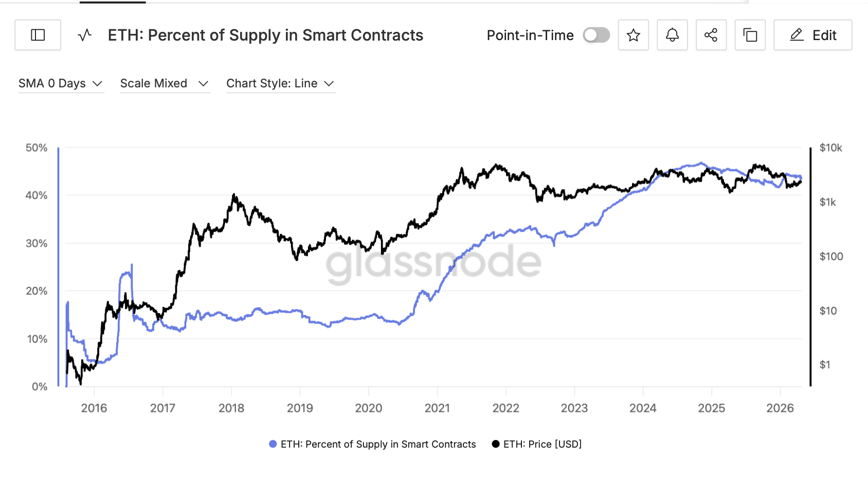Image resolution: width=868 pixels, height=479 pixels.
Task: Click the metric pulse icon beside title
Action: point(85,35)
